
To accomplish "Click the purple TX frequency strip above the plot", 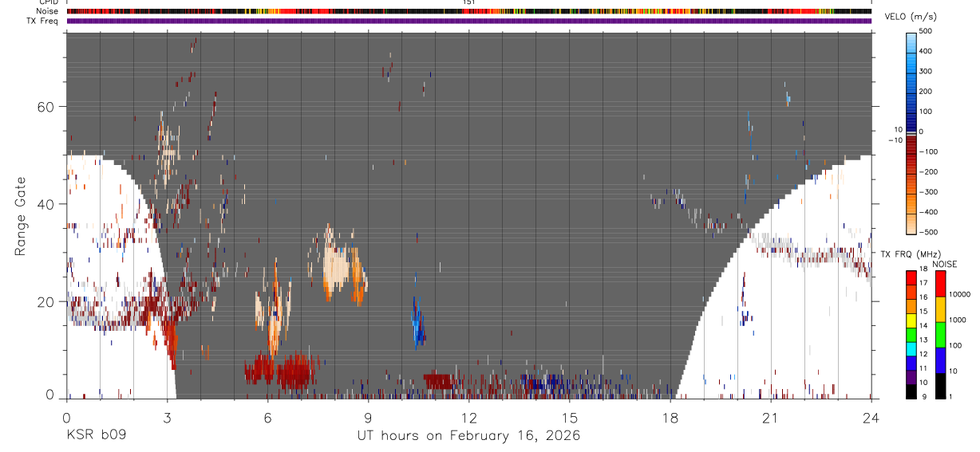I will [x=468, y=21].
